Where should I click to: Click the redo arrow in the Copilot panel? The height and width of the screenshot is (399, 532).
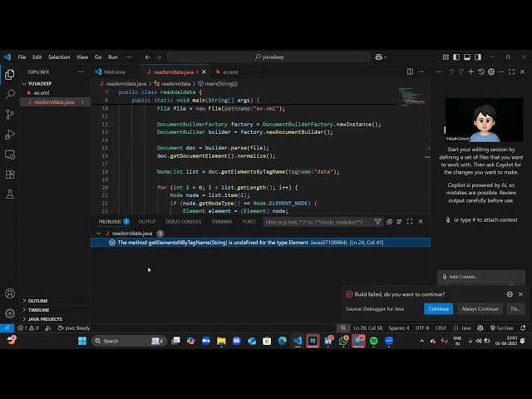click(x=461, y=71)
